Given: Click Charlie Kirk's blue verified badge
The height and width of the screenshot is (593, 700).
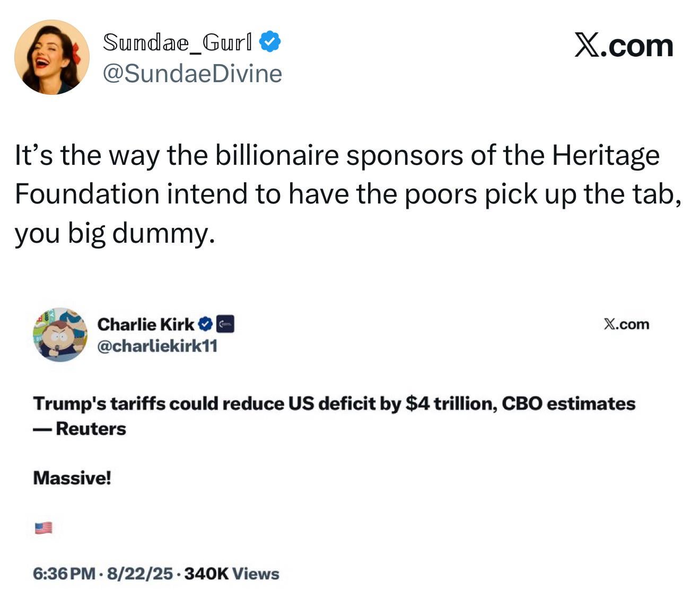Looking at the screenshot, I should pos(205,324).
